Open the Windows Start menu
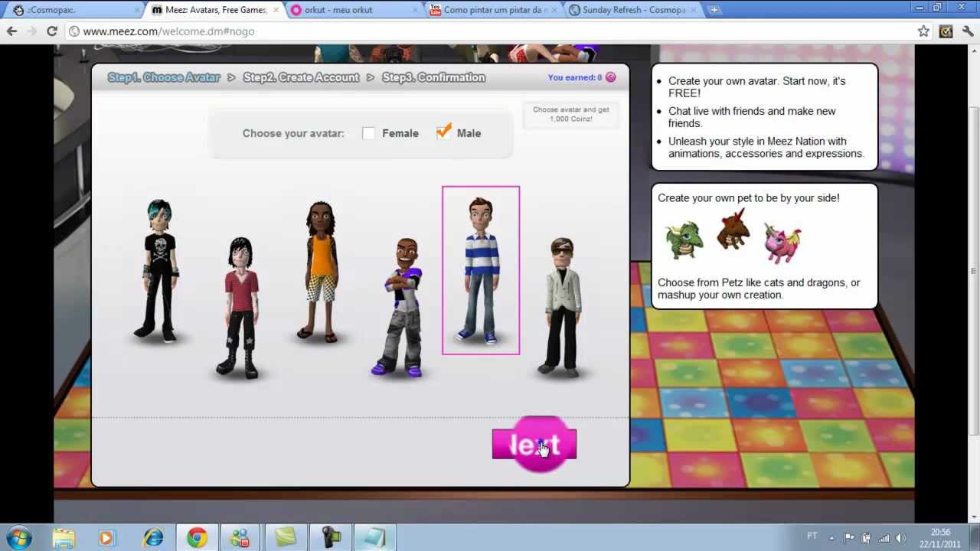The width and height of the screenshot is (980, 551). point(19,537)
